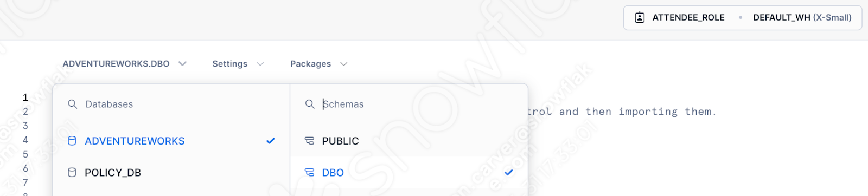Click the magnifier icon beside Databases
Image resolution: width=868 pixels, height=196 pixels.
point(72,104)
